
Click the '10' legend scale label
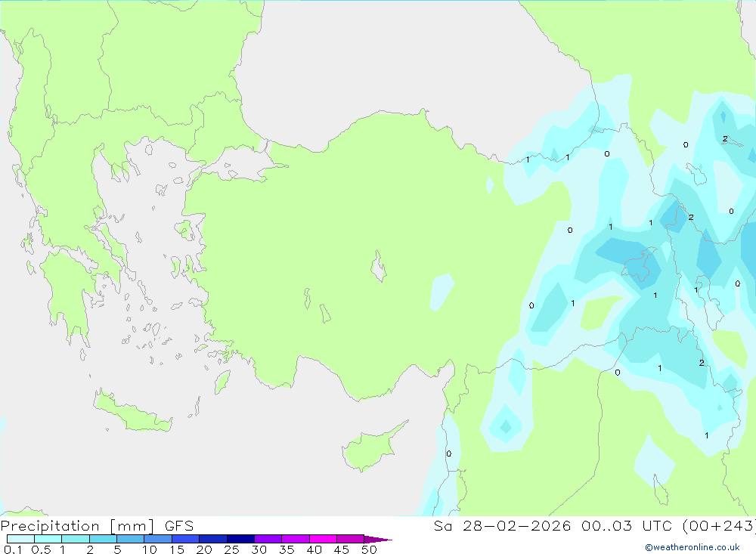[150, 549]
